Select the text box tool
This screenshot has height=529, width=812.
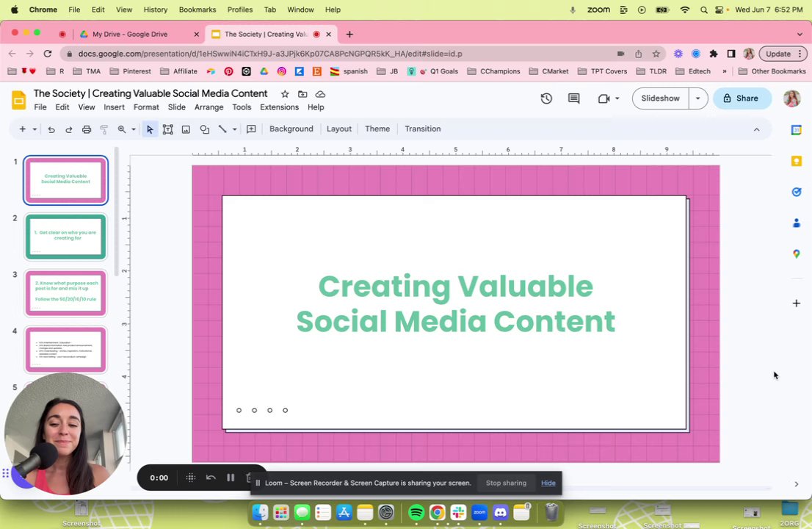[x=168, y=129]
